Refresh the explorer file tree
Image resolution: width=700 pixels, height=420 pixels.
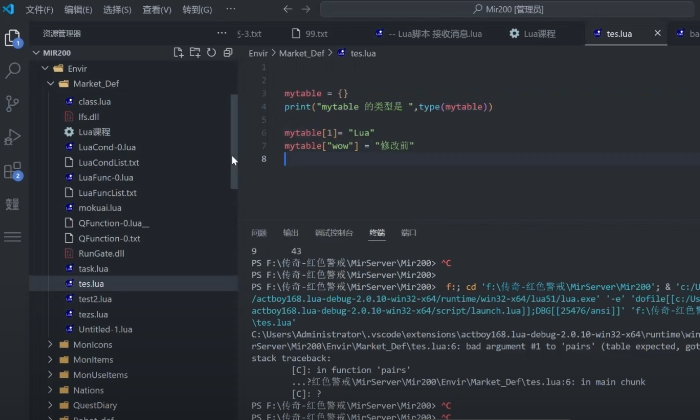(211, 52)
